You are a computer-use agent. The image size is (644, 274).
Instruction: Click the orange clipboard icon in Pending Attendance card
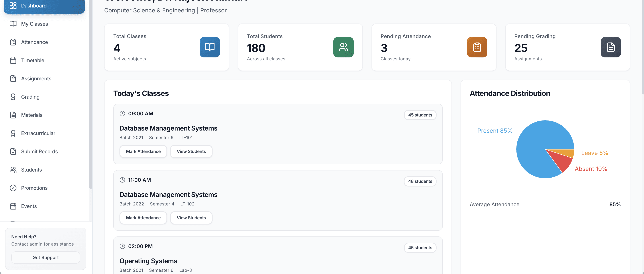pyautogui.click(x=477, y=47)
